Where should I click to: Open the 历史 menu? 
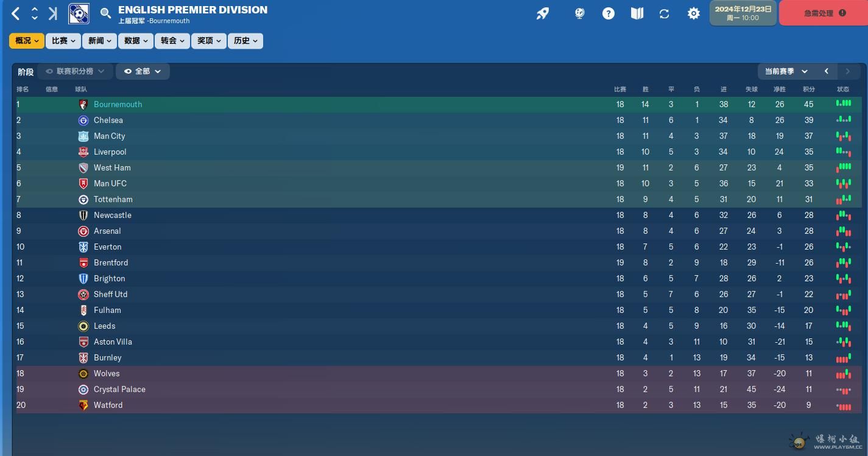[x=245, y=41]
